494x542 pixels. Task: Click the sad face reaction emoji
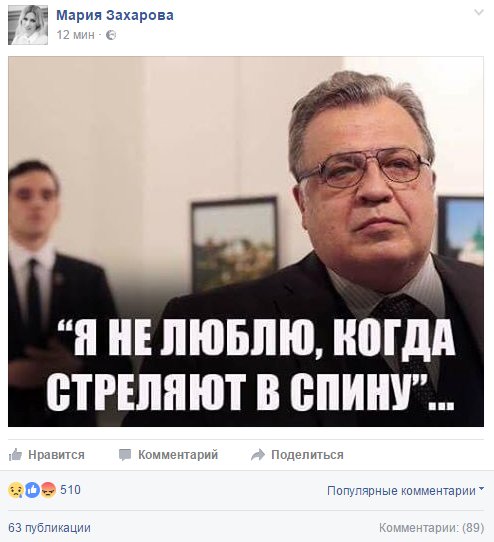point(16,490)
